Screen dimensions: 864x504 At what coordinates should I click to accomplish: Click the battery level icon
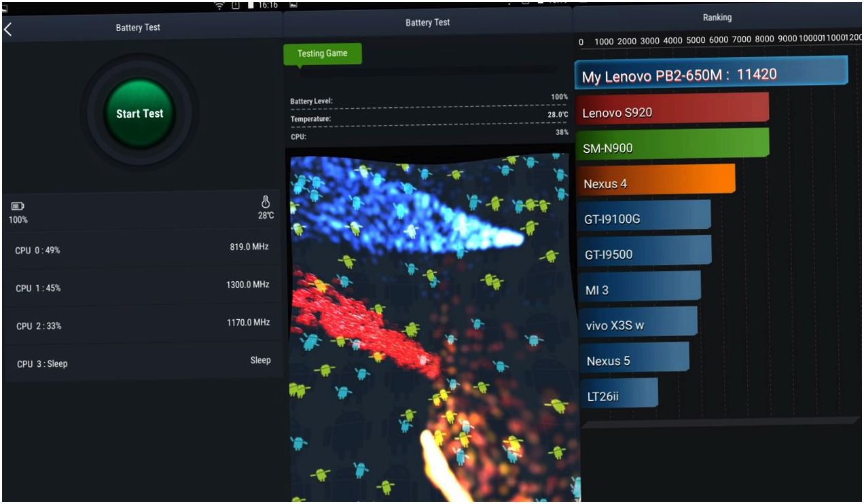pos(18,205)
